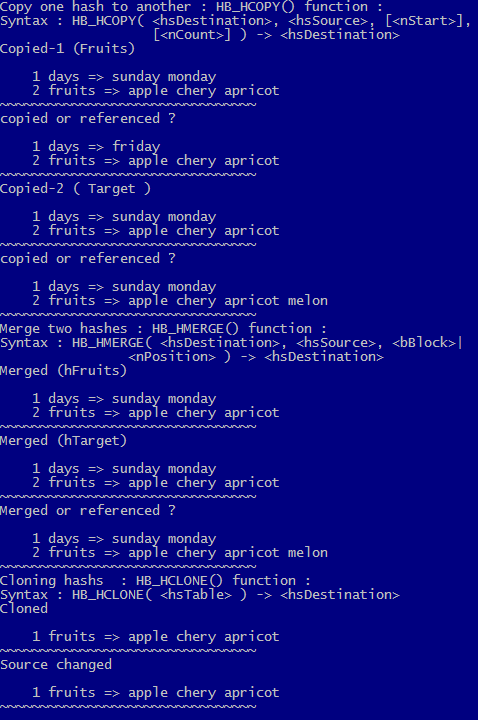
Task: Click the first 'copied or referenced ?' line
Action: click(x=88, y=118)
